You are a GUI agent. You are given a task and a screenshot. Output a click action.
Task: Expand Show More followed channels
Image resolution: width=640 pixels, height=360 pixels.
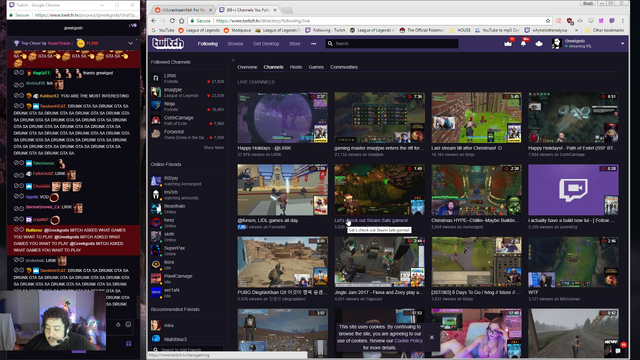point(214,147)
